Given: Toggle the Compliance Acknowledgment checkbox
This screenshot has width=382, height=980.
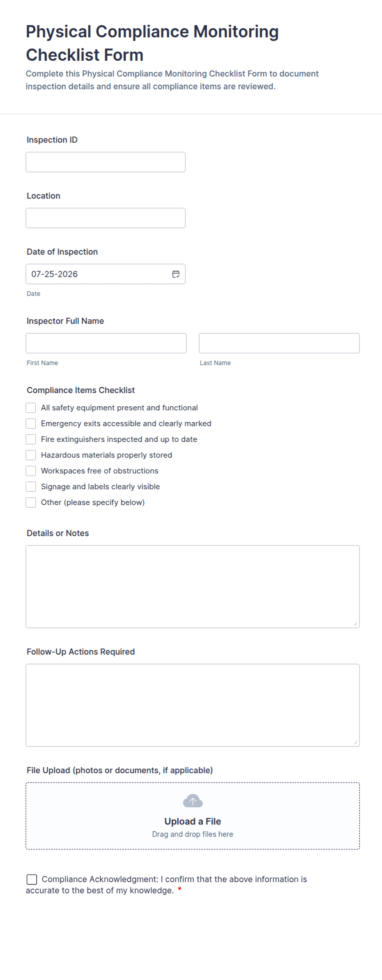Looking at the screenshot, I should tap(32, 879).
